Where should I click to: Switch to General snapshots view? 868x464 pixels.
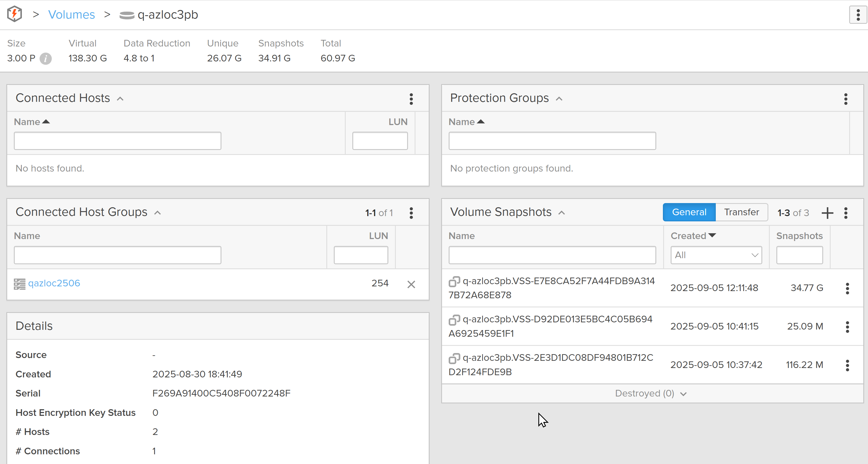click(x=689, y=212)
